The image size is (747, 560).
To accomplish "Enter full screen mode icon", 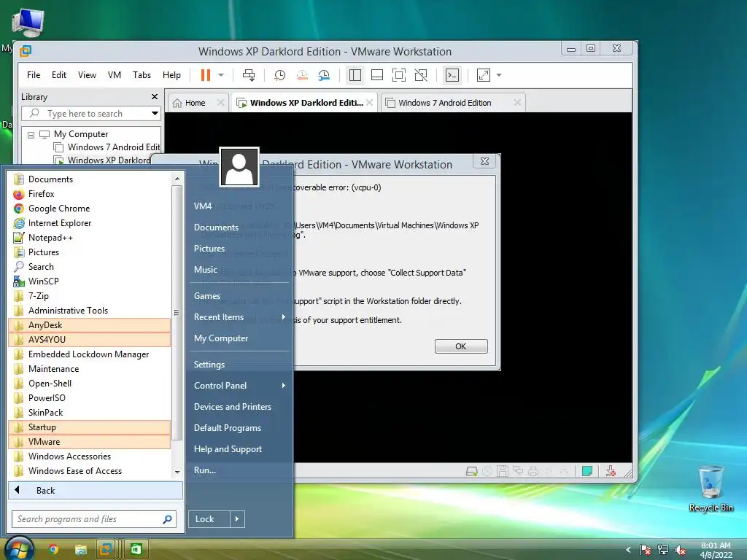I will 399,75.
